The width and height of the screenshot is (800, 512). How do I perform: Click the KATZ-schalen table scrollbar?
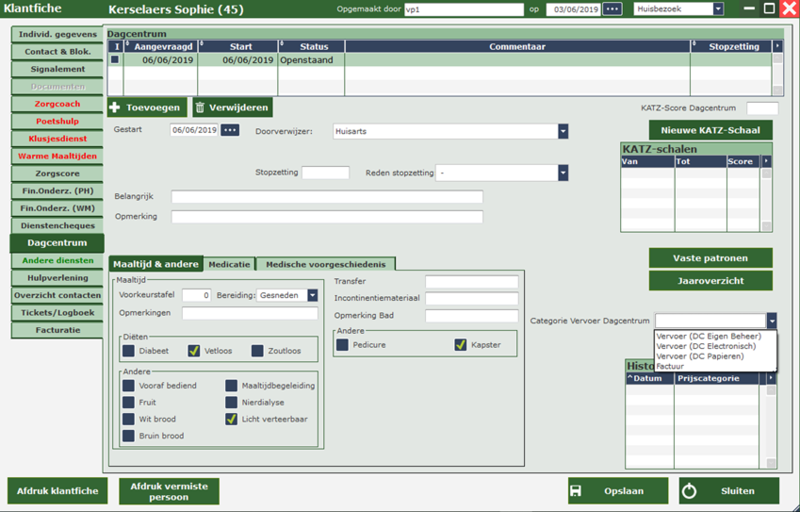[x=766, y=195]
